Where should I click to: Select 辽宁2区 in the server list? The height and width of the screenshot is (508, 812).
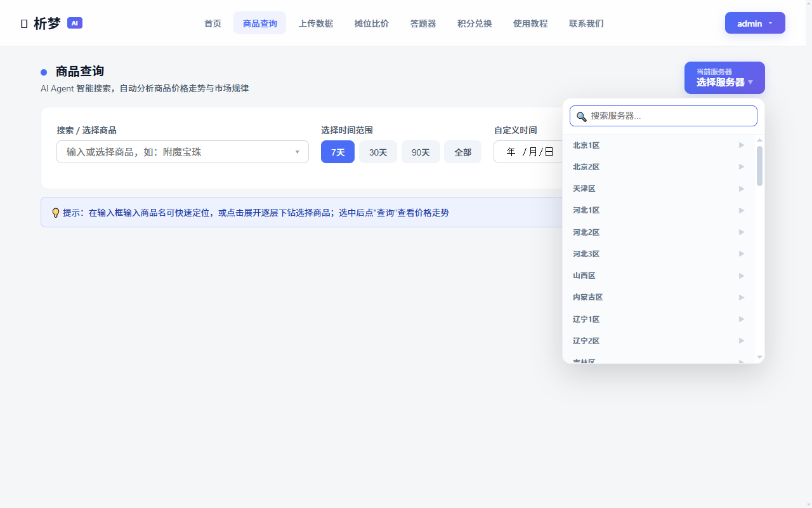tap(658, 341)
